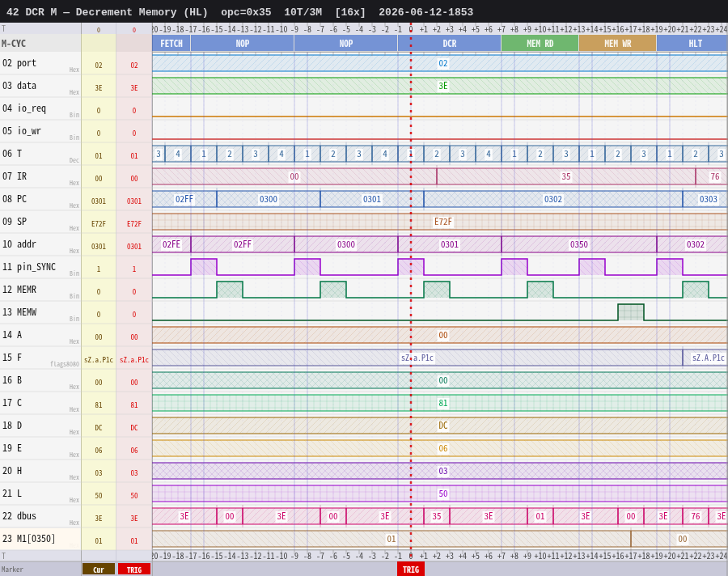Click the M1[0350] value 00 after write

tap(679, 539)
